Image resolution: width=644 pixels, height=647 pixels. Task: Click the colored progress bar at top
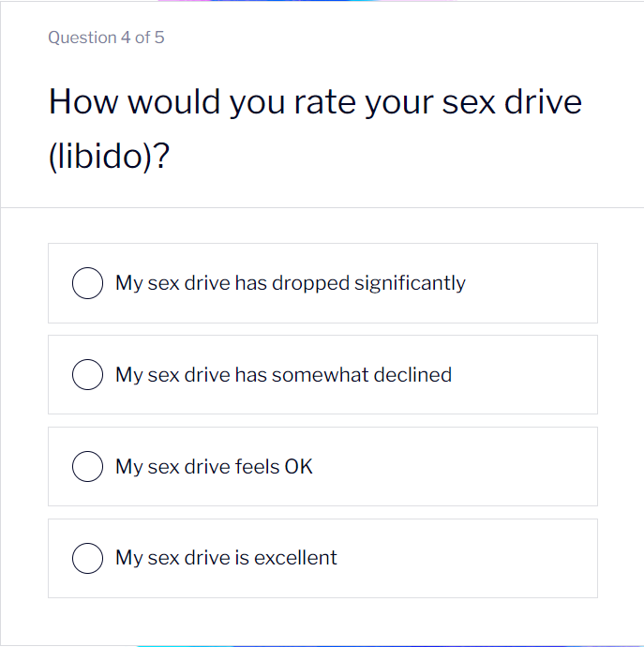[x=309, y=1]
